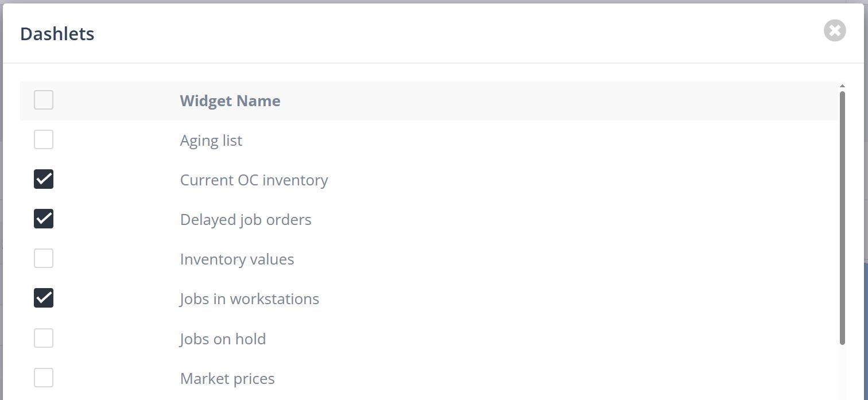This screenshot has width=868, height=400.
Task: Select the Market prices widget name
Action: 227,379
